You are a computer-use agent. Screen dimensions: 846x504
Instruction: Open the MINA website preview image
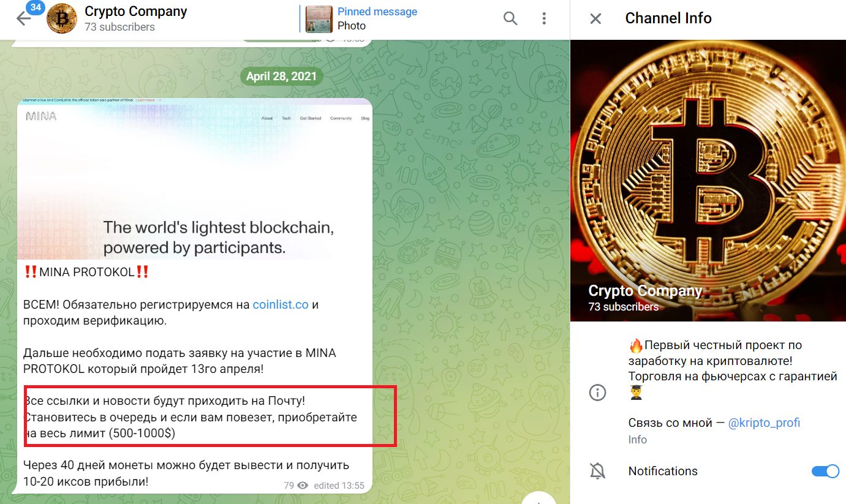coord(195,178)
